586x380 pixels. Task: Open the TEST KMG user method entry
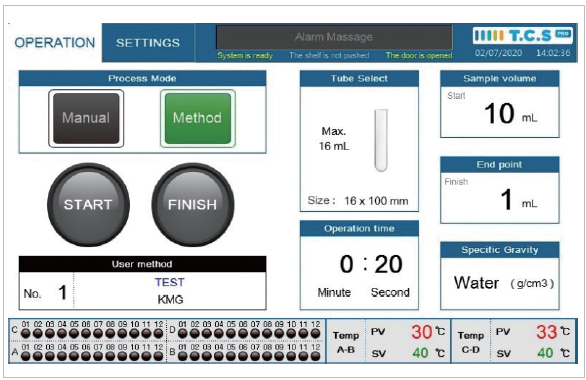click(x=170, y=291)
